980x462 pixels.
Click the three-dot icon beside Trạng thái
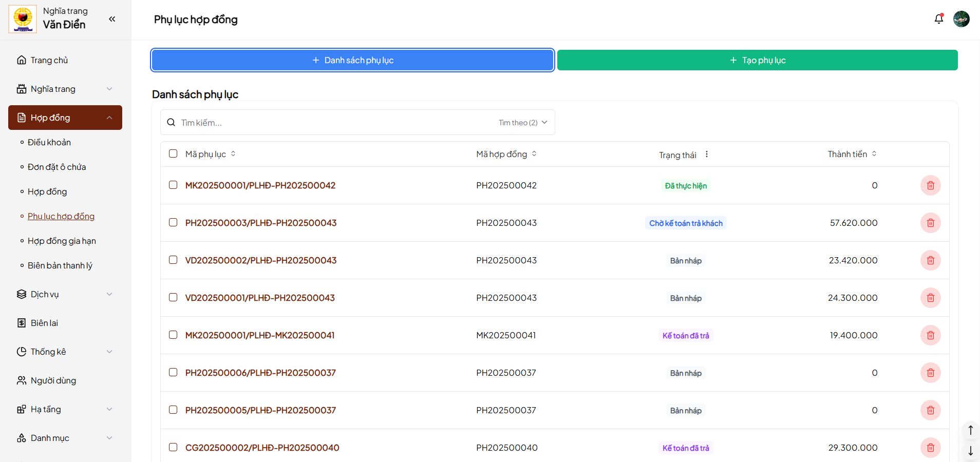(x=707, y=154)
